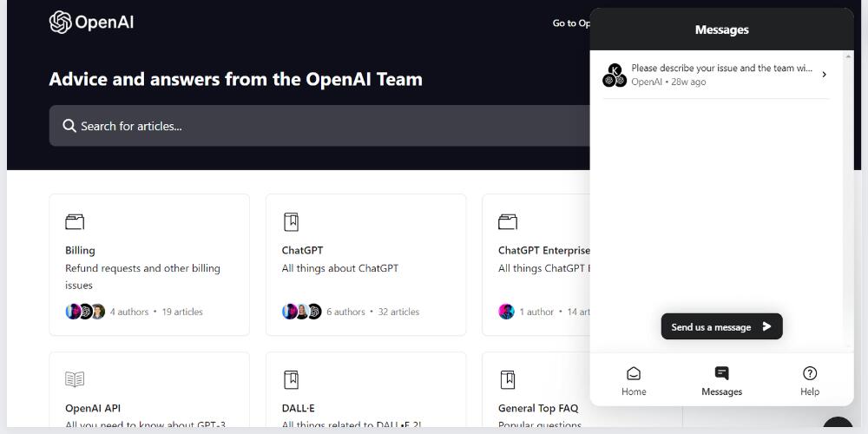Switch to the Home tab in messenger
Viewport: 868px width, 434px height.
pyautogui.click(x=634, y=381)
